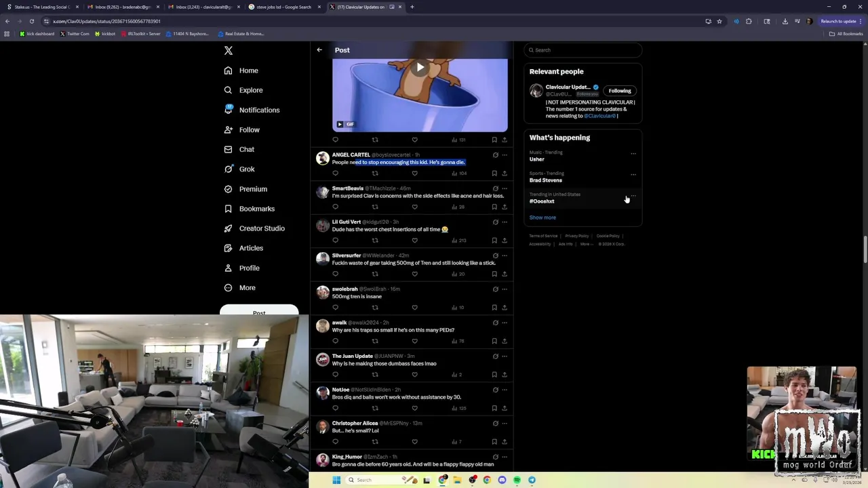The width and height of the screenshot is (868, 488).
Task: Open SmartBeavis's profile avatar
Action: tap(323, 192)
